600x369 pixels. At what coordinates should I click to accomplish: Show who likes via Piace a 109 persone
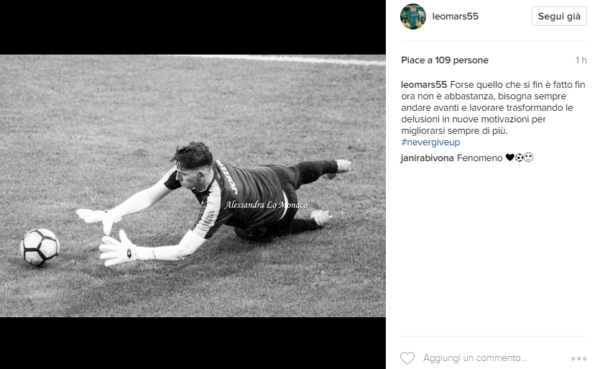[445, 60]
